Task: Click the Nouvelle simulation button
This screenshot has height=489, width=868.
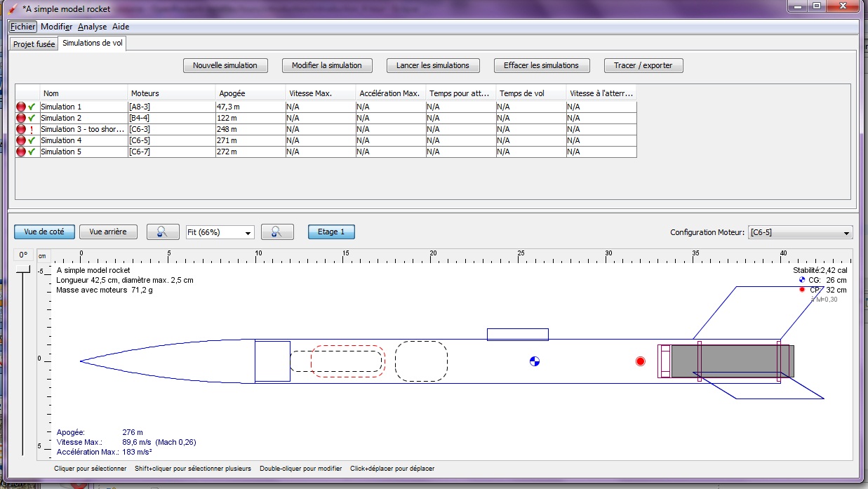Action: (225, 65)
